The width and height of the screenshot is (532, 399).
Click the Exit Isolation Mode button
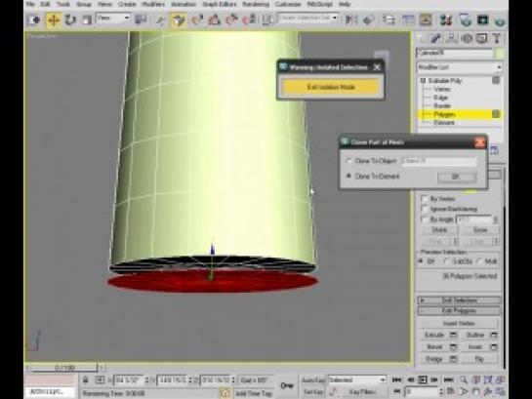click(331, 87)
